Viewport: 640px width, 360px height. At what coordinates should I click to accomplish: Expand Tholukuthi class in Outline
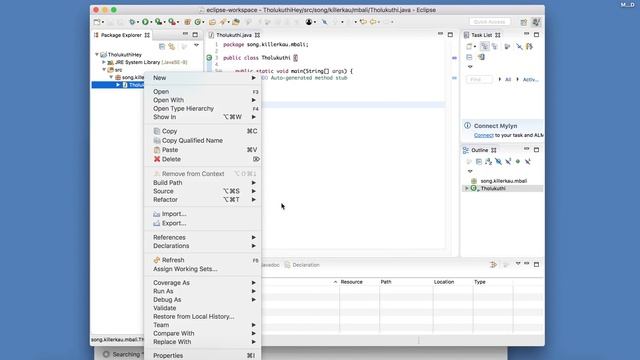tap(467, 188)
